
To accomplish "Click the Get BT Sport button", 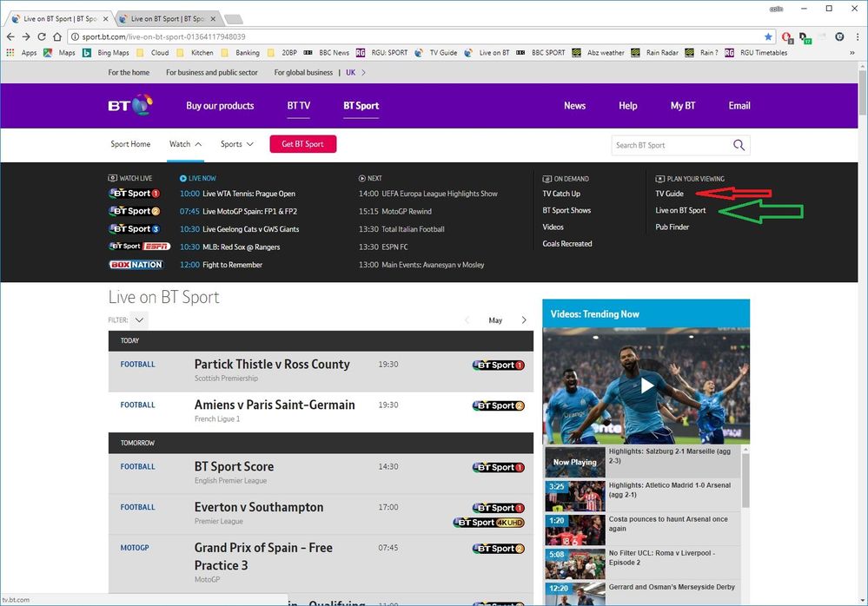I will (x=302, y=144).
